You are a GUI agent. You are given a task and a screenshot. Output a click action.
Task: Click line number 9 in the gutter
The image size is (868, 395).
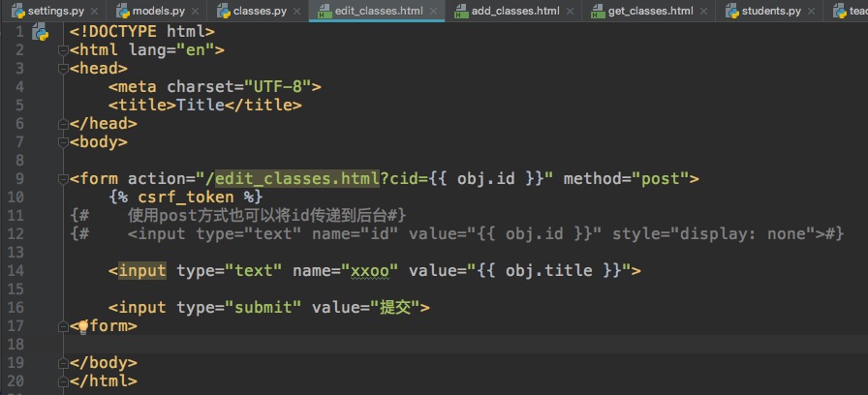pyautogui.click(x=18, y=179)
